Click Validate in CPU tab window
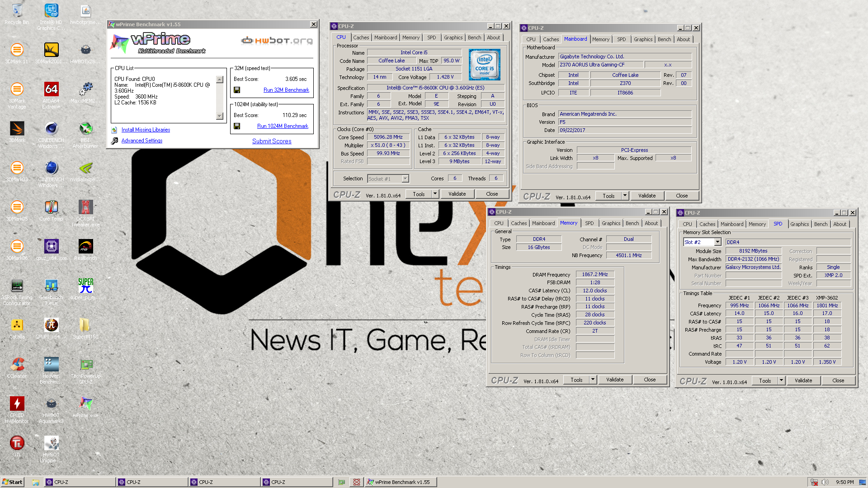This screenshot has height=488, width=868. point(457,194)
